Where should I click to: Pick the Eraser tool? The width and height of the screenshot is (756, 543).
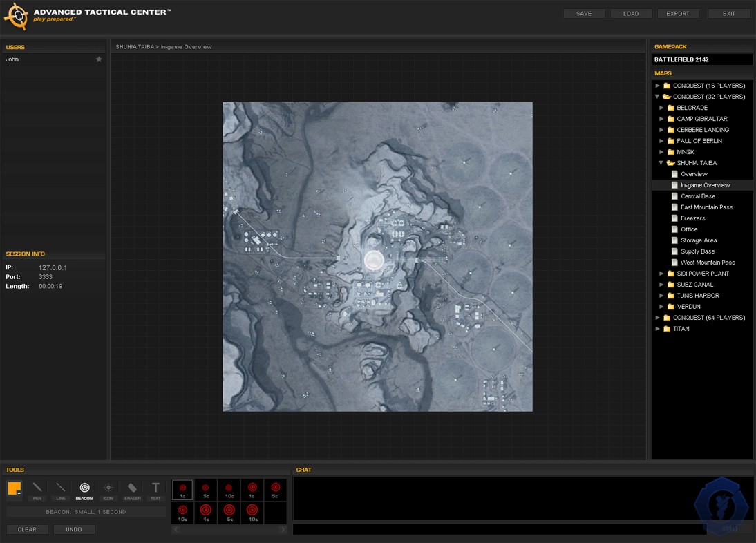(132, 490)
